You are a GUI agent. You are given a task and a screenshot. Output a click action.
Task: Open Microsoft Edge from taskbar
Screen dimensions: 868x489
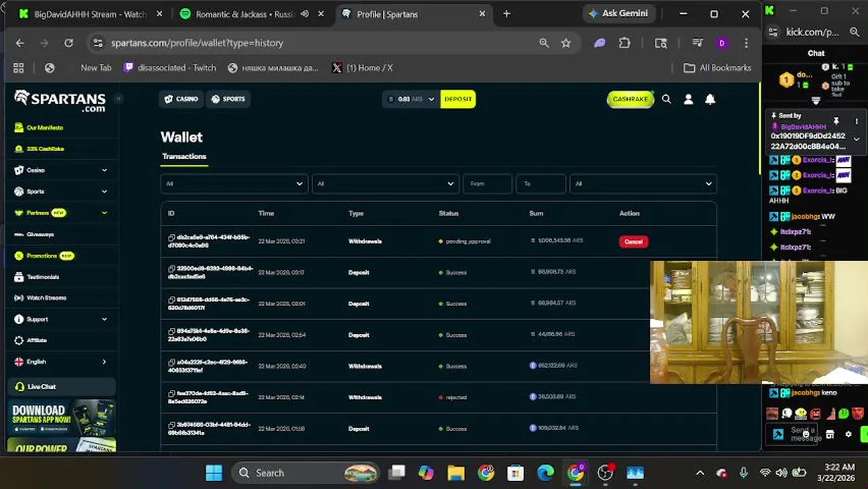(x=545, y=473)
